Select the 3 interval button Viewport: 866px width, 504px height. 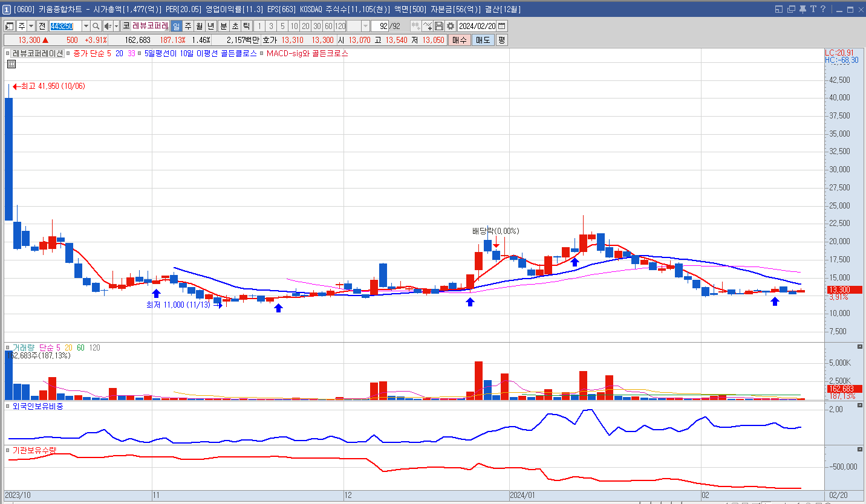pyautogui.click(x=271, y=26)
